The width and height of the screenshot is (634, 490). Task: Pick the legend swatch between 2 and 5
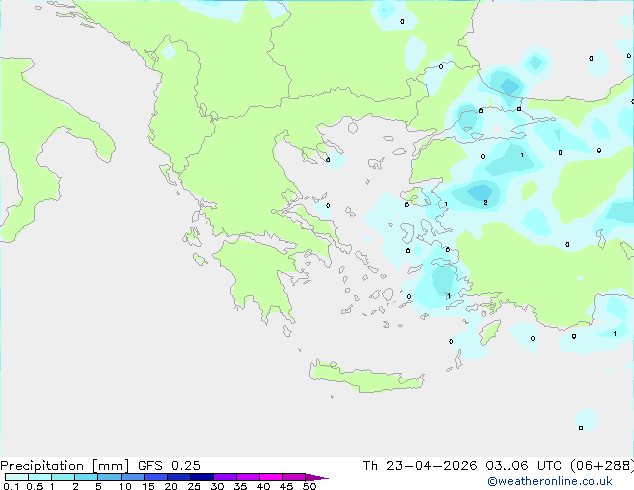point(86,477)
